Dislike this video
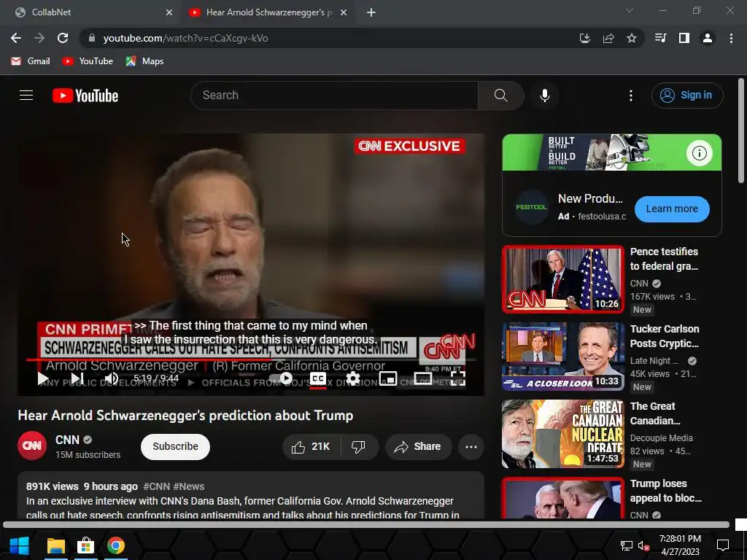This screenshot has height=560, width=747. coord(358,447)
